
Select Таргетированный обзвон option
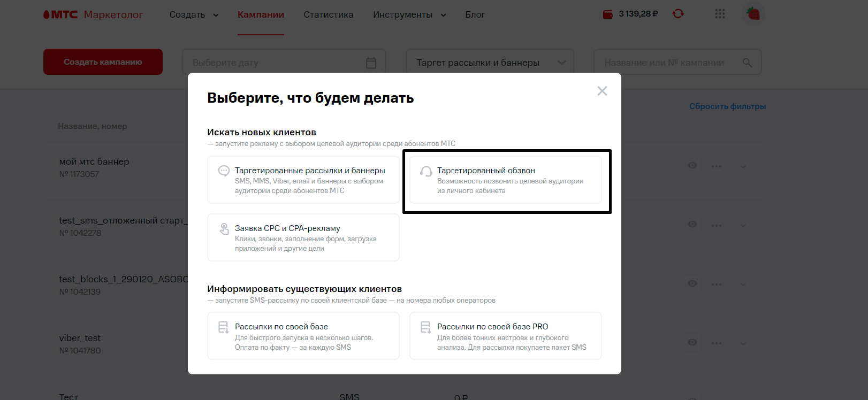click(x=506, y=180)
